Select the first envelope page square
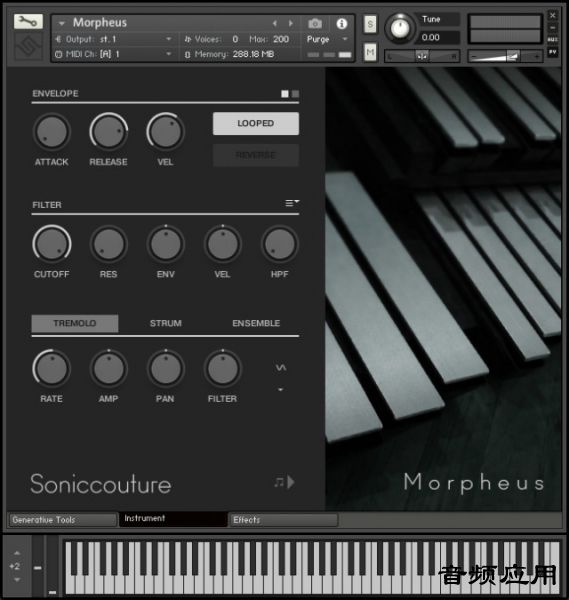Screen dimensions: 569x600 pos(285,94)
